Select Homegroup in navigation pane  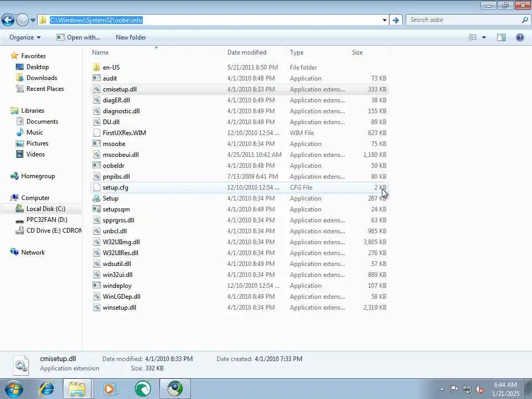coord(38,176)
